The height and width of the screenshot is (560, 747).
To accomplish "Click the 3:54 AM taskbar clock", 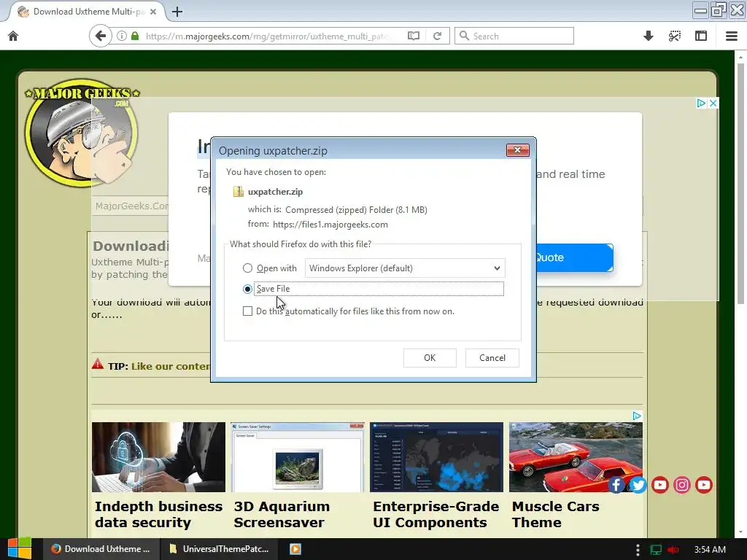I will tap(710, 550).
